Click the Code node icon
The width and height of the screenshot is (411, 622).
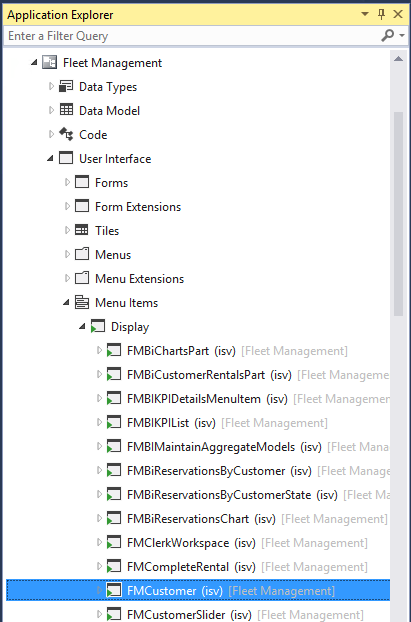(x=66, y=134)
